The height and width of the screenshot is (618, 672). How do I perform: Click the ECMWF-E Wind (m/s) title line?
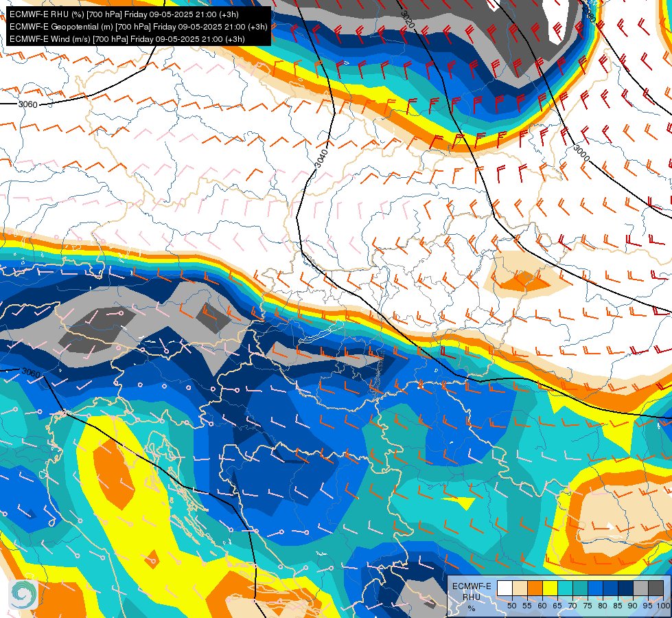tap(127, 39)
